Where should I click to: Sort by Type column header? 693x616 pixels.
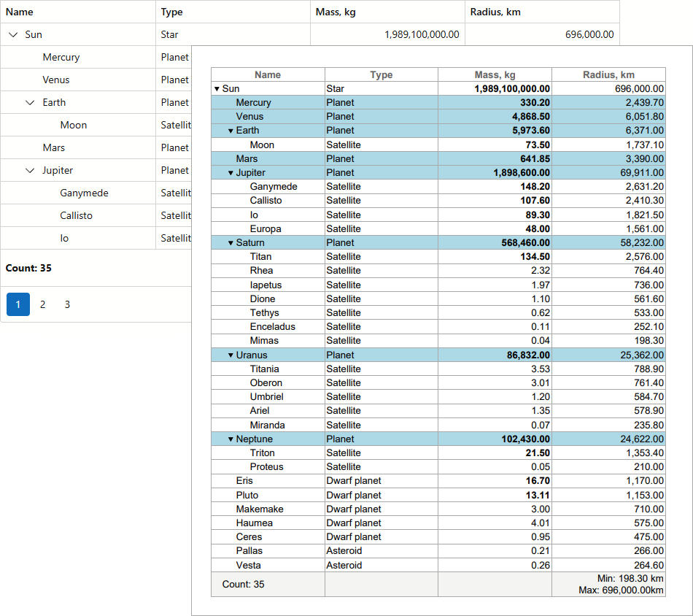tap(172, 12)
